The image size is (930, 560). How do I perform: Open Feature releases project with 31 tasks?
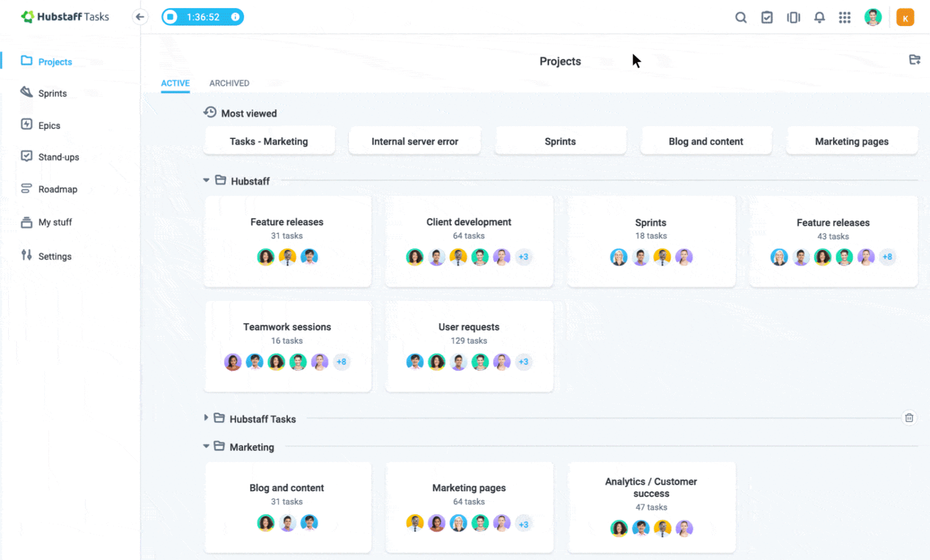coord(288,241)
